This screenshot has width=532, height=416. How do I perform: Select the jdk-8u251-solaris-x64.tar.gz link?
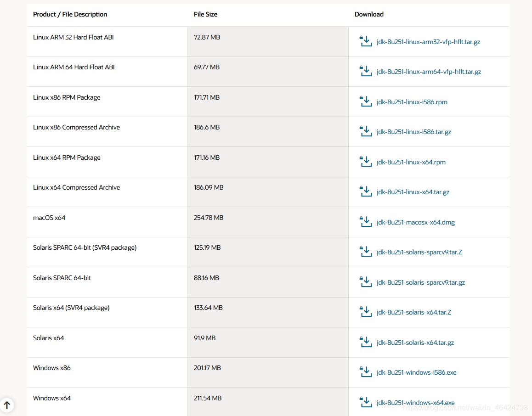point(415,343)
